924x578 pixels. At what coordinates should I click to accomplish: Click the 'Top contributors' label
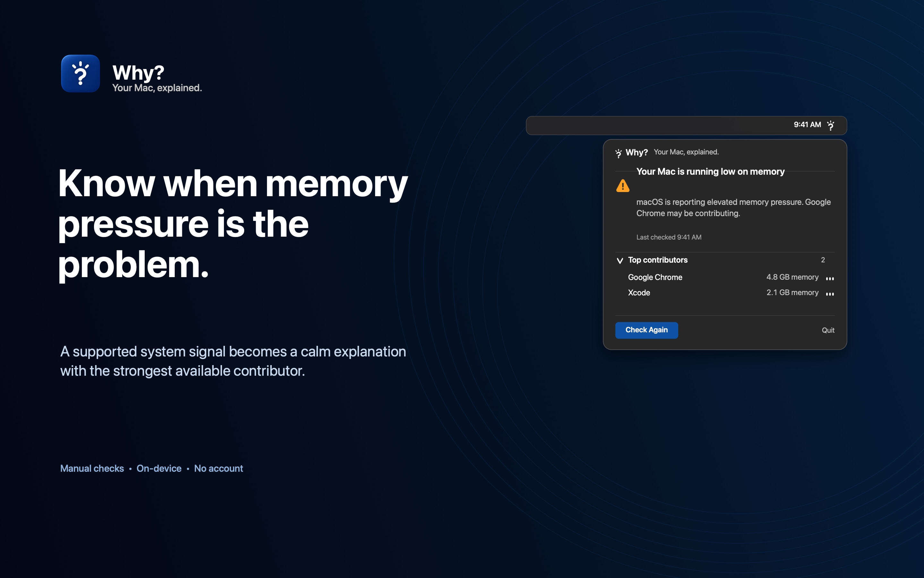(657, 260)
